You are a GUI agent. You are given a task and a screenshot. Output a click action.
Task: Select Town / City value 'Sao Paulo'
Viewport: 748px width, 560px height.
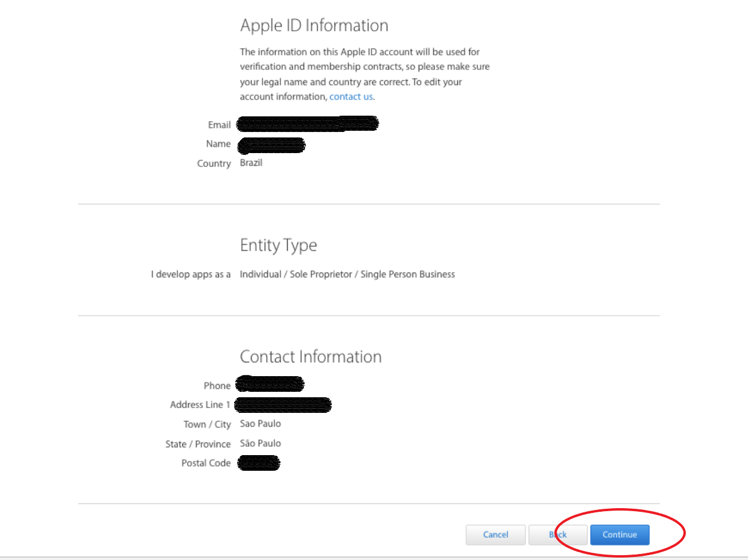click(x=261, y=424)
